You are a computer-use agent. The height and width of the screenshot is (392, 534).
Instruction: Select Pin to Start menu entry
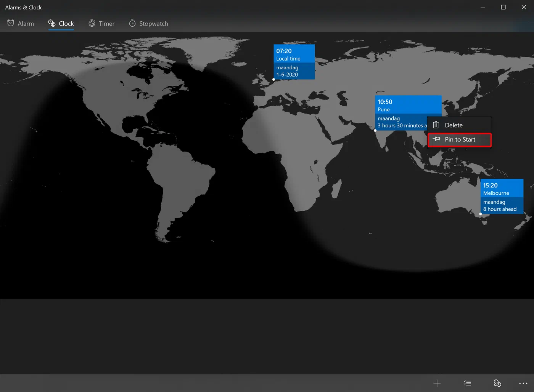[x=459, y=140]
